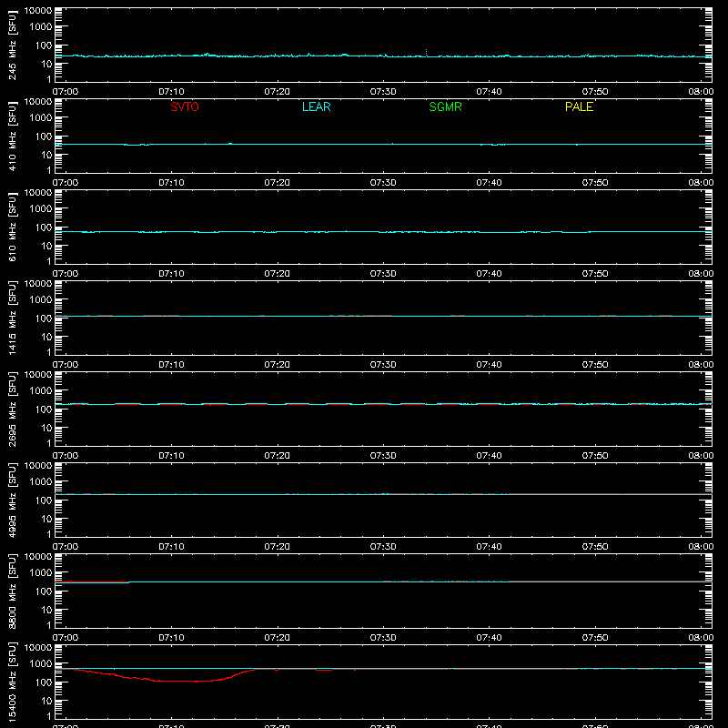Image resolution: width=728 pixels, height=728 pixels.
Task: Click 07:10 tick label under 2695 MHz plot
Action: coord(171,456)
